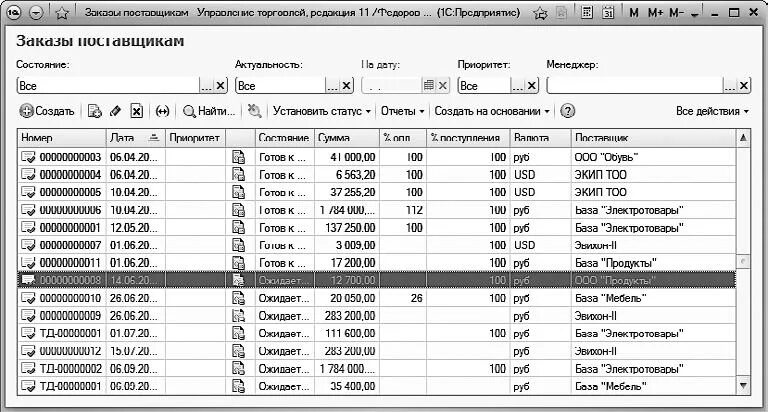Clear the Состояние filter

(221, 86)
